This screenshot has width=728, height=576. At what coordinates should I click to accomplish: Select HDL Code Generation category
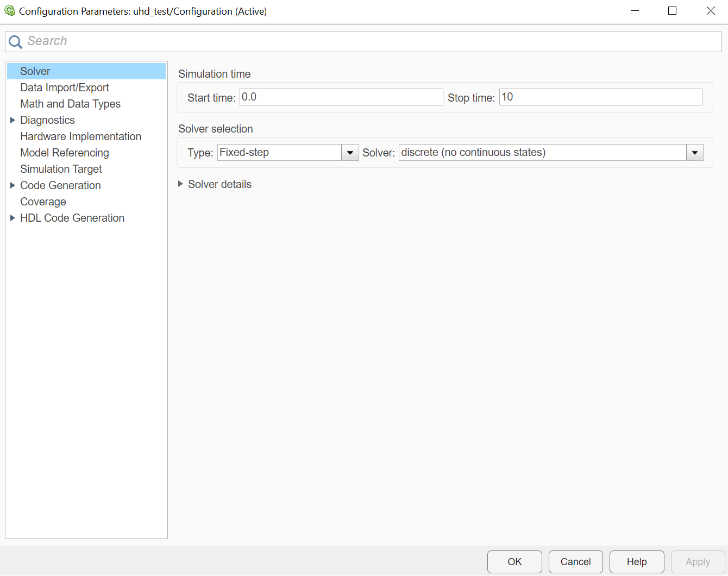tap(72, 218)
